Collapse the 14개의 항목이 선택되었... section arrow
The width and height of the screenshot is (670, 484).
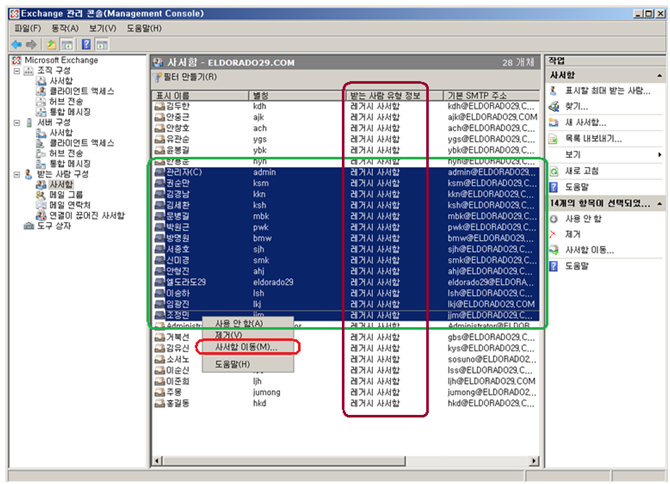pyautogui.click(x=660, y=204)
